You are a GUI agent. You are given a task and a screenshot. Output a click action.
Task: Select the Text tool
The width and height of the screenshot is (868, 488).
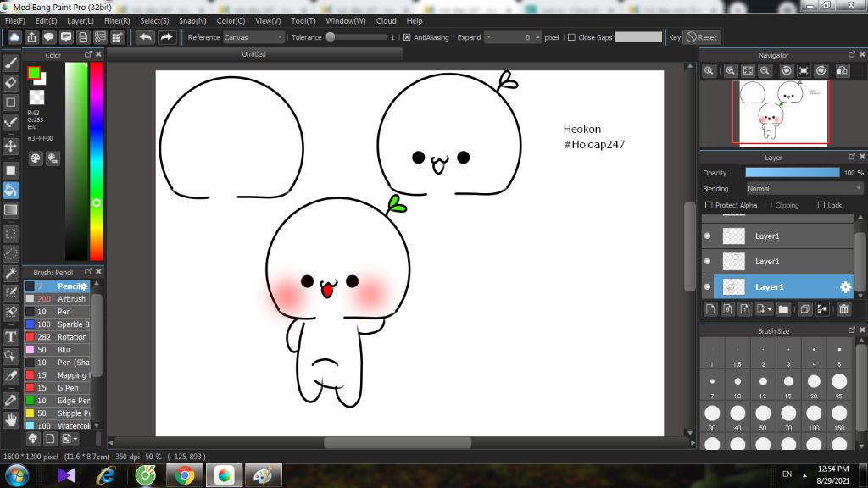click(11, 336)
